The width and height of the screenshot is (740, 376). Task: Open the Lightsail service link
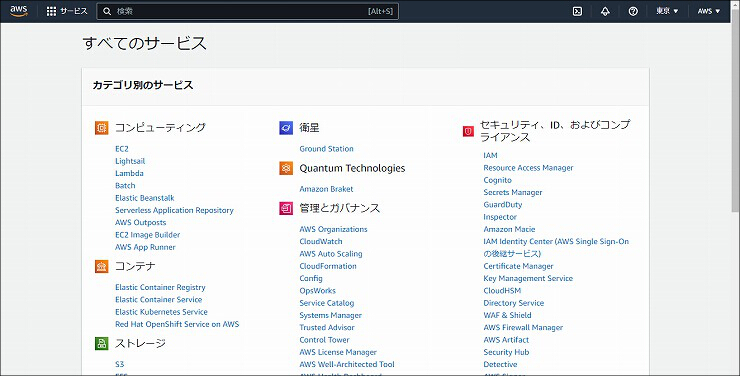click(130, 161)
